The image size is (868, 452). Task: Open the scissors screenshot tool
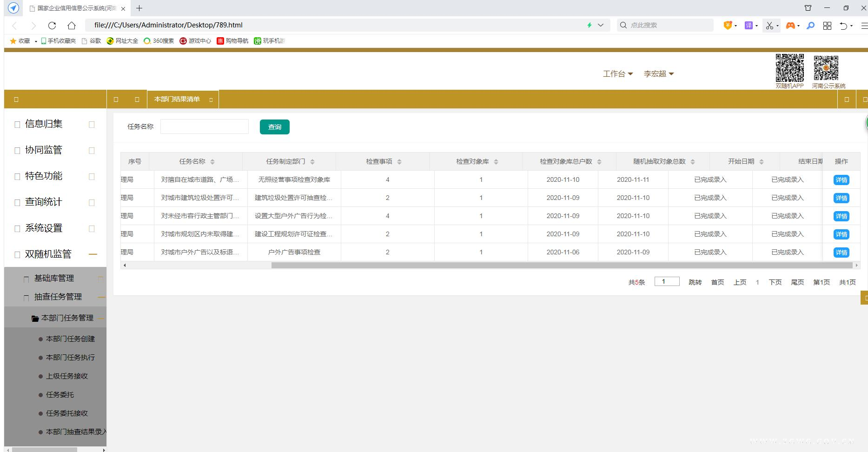[769, 26]
